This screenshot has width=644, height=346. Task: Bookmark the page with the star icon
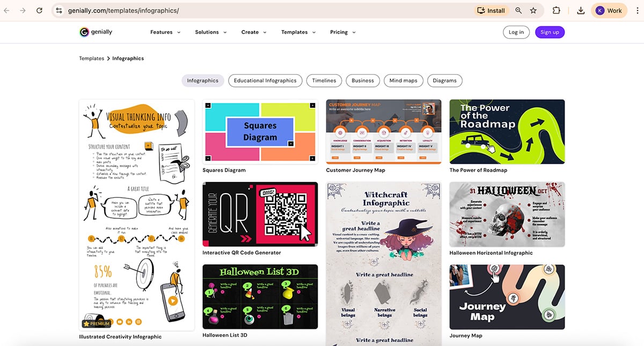535,10
